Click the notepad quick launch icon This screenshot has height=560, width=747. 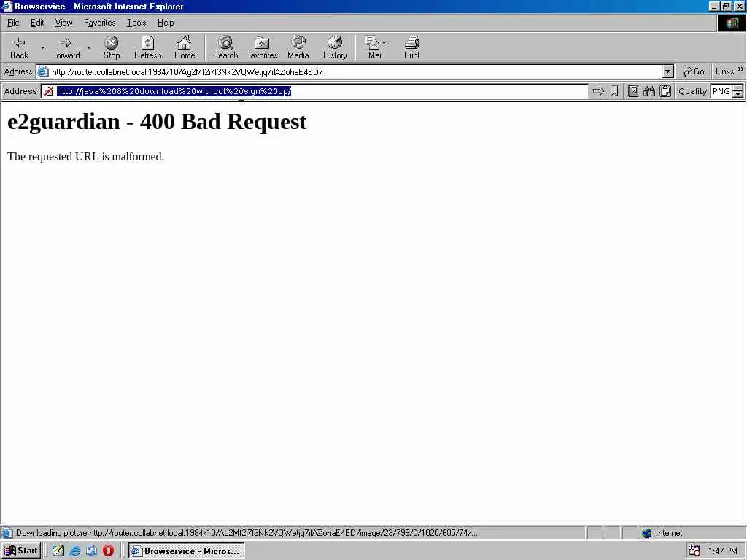pyautogui.click(x=58, y=551)
